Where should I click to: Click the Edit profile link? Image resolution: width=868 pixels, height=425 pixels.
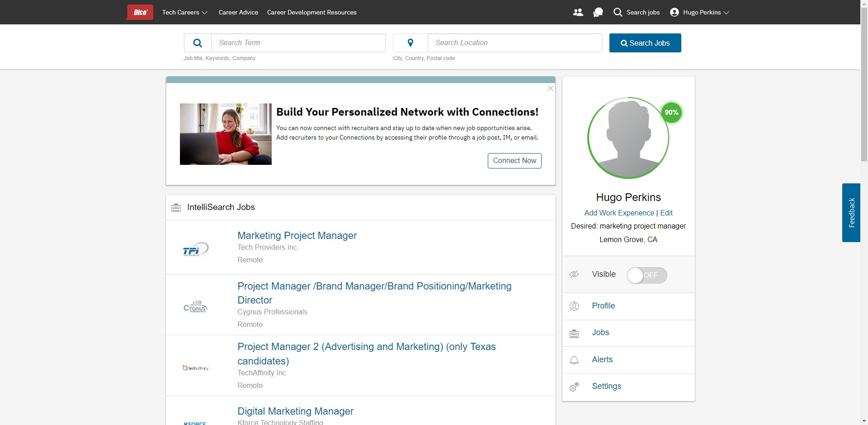point(666,213)
